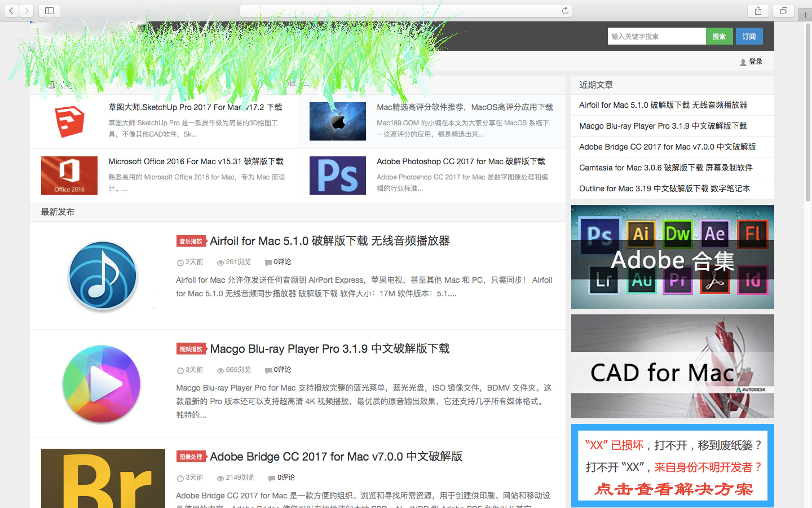Go forward with Safari's forward arrow
Image resolution: width=812 pixels, height=508 pixels.
[27, 11]
